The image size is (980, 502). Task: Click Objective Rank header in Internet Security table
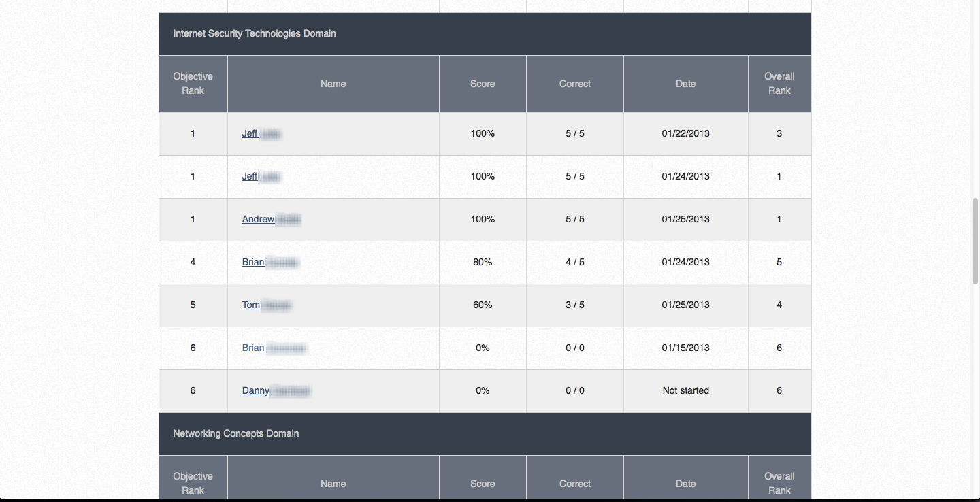pos(193,84)
